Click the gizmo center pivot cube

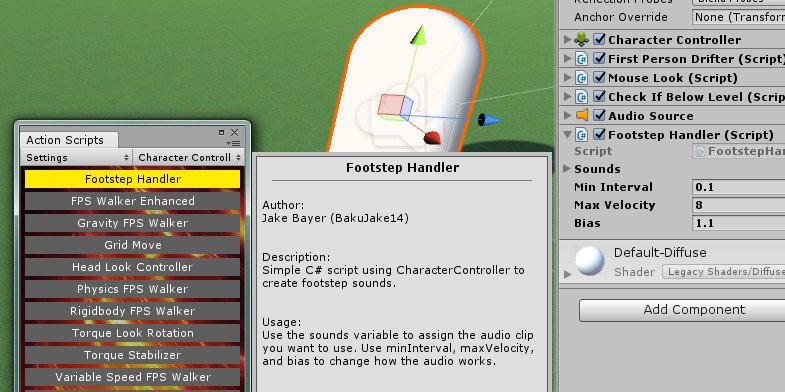pos(396,106)
